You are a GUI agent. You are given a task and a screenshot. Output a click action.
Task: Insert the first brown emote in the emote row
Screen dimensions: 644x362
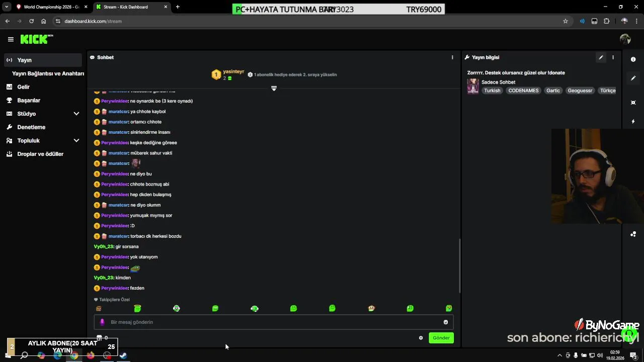(99, 309)
